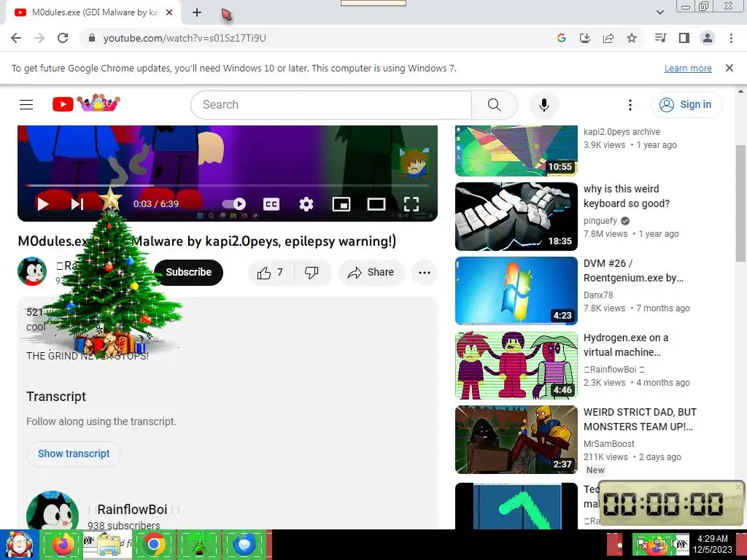Close the M0dules.exe YouTube tab
747x560 pixels.
(169, 13)
